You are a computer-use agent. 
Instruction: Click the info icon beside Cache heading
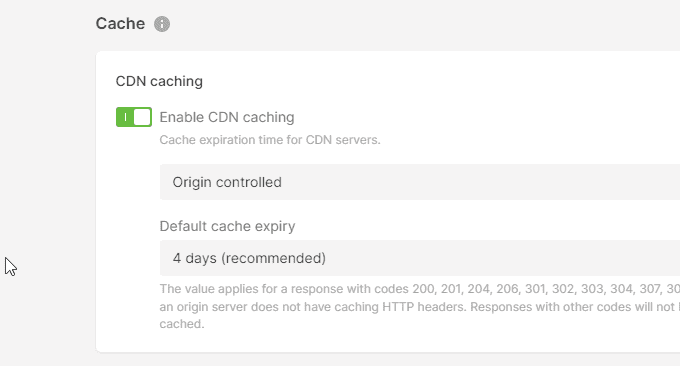(162, 24)
